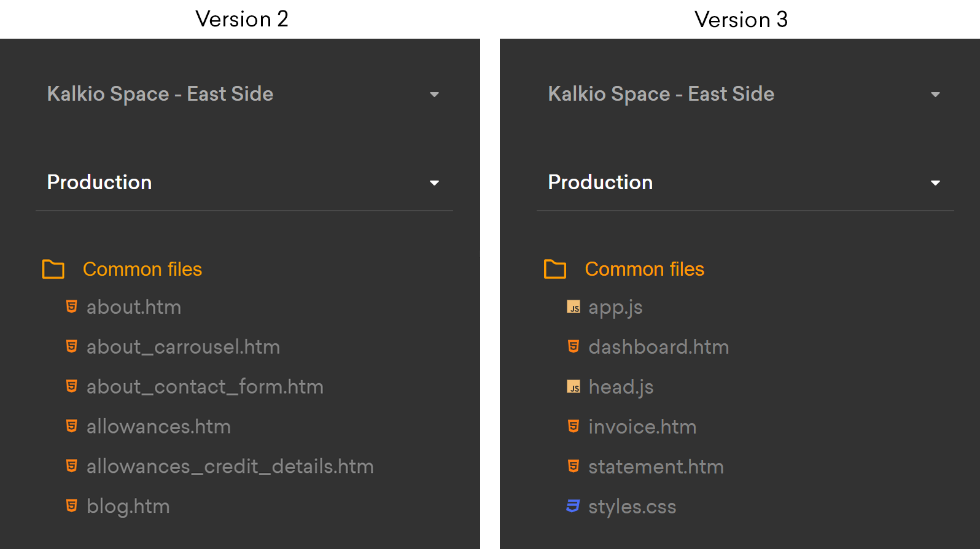Click the HTML icon beside about_carrousel.htm
Viewport: 980px width, 549px height.
pyautogui.click(x=72, y=346)
